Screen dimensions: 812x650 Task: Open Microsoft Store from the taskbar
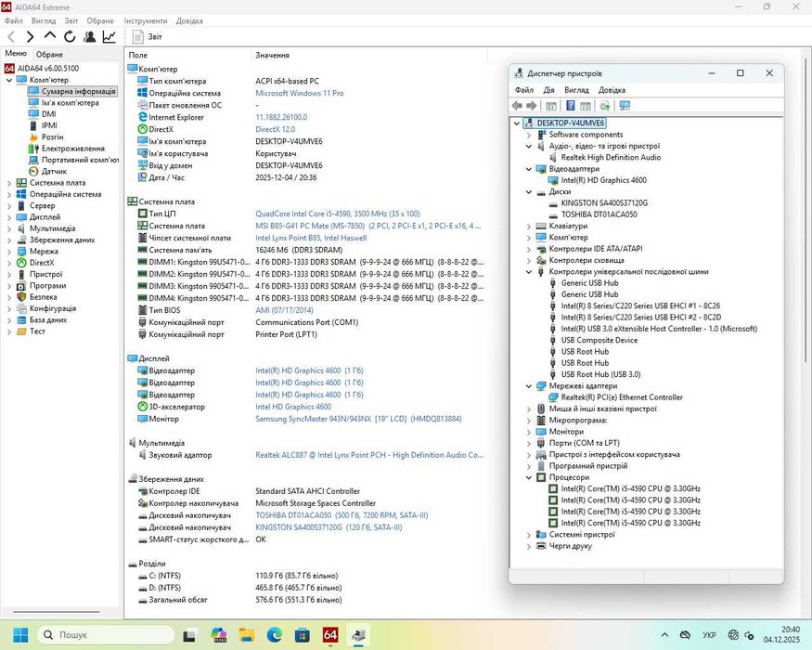pos(303,635)
